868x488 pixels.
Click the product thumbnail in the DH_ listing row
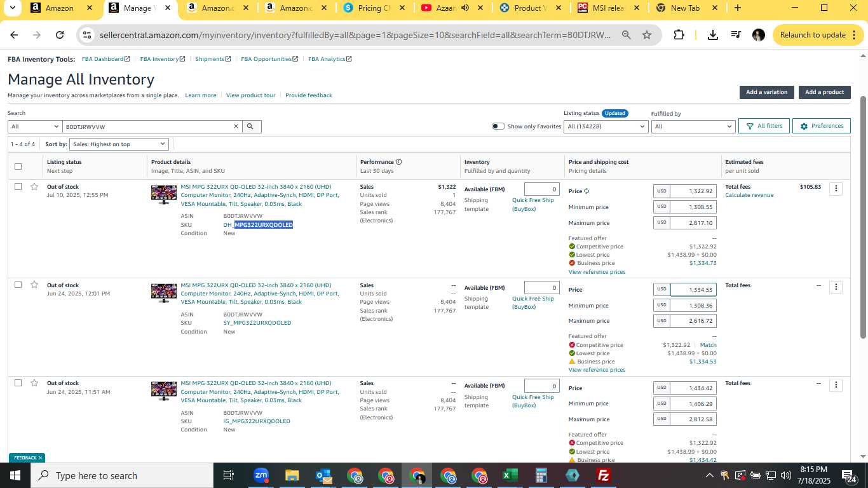coord(164,194)
